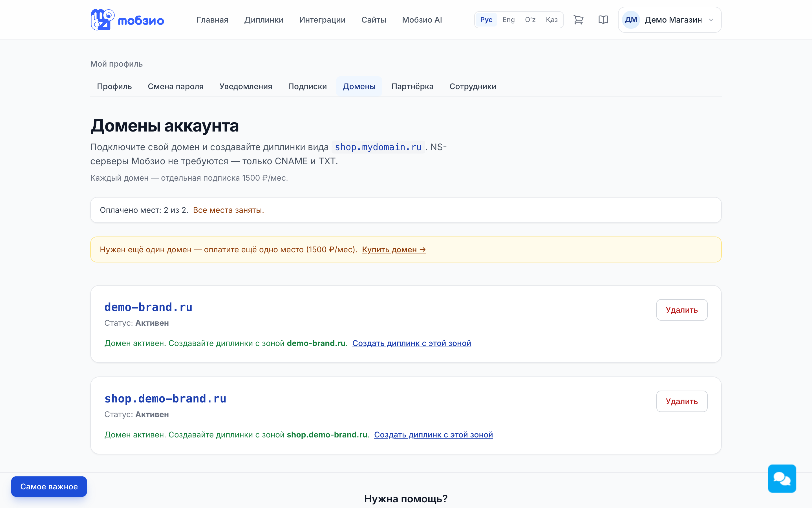Open Мобзио AI in top navigation

pyautogui.click(x=422, y=20)
